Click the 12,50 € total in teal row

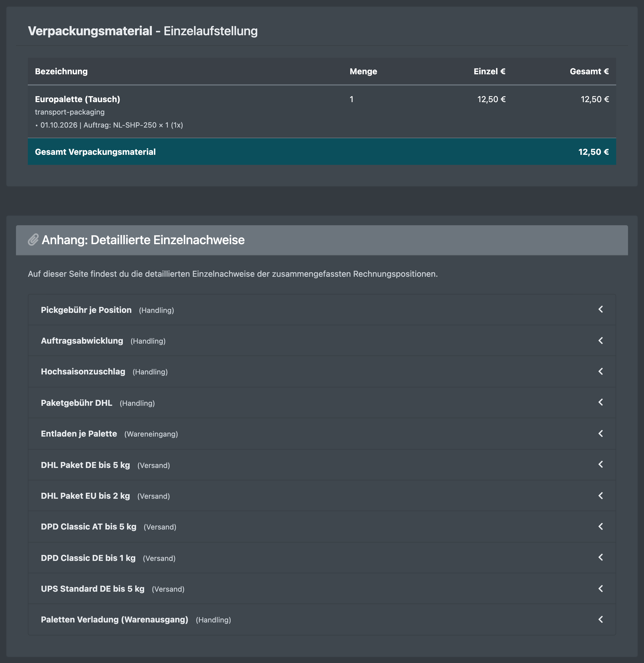click(x=594, y=152)
